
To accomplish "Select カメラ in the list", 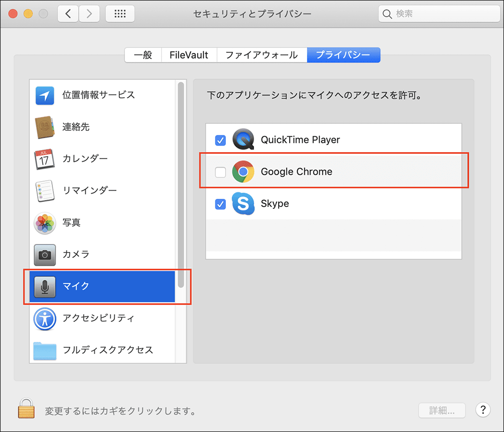I will pos(102,255).
